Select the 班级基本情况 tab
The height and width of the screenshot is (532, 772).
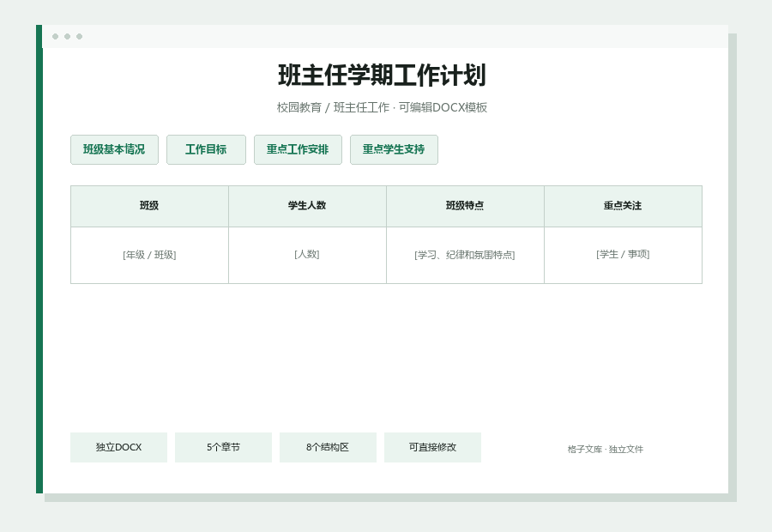tap(114, 149)
